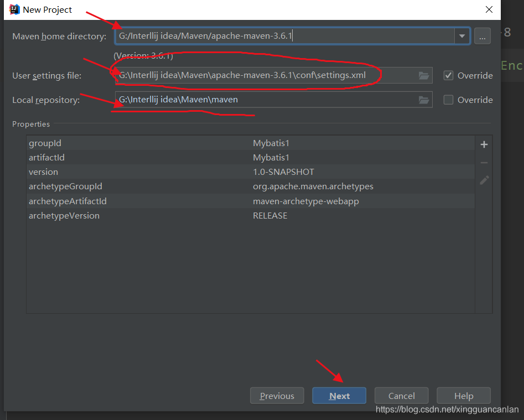Open Help for the dialog

pos(464,396)
